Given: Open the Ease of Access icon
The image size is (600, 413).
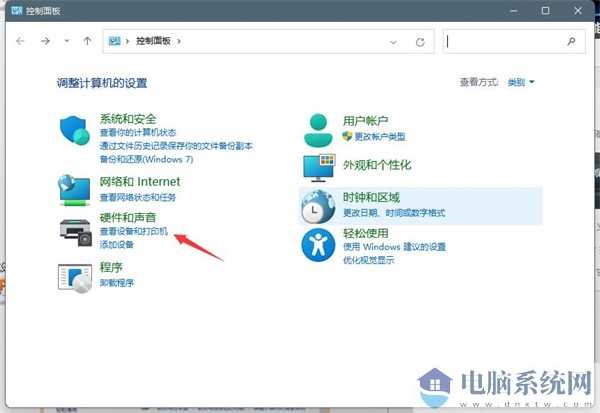Looking at the screenshot, I should [x=318, y=245].
